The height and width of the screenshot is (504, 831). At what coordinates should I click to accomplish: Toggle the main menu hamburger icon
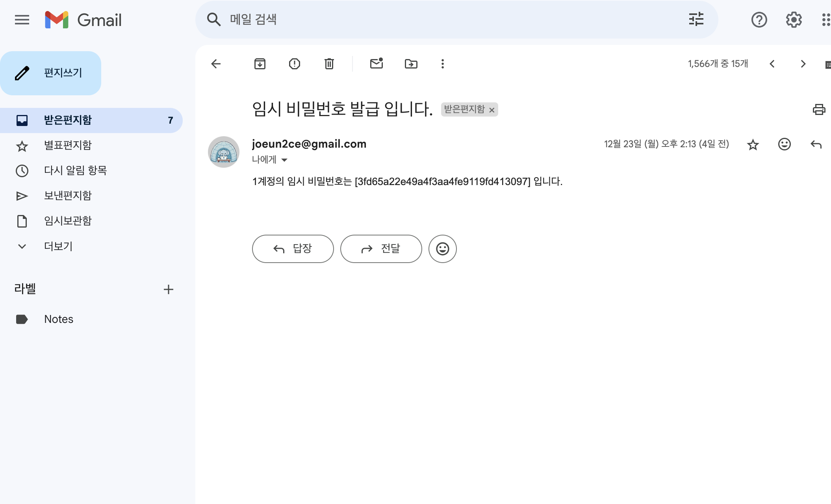pyautogui.click(x=22, y=20)
